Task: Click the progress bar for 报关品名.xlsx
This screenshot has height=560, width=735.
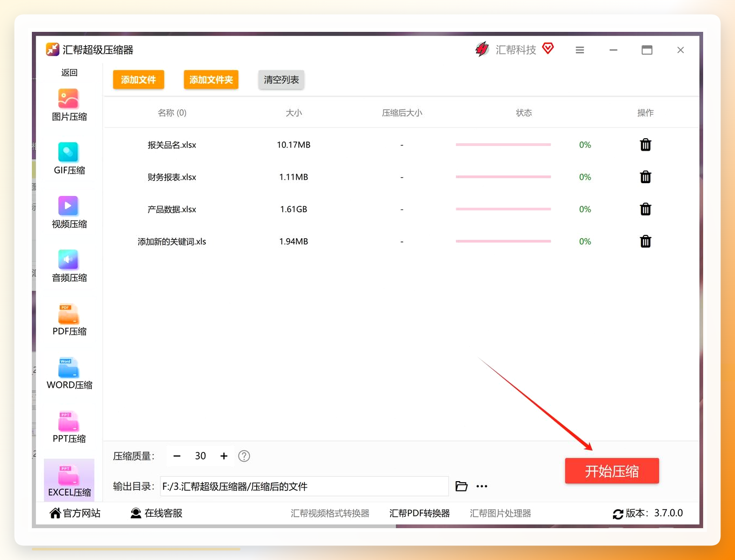Action: (503, 145)
